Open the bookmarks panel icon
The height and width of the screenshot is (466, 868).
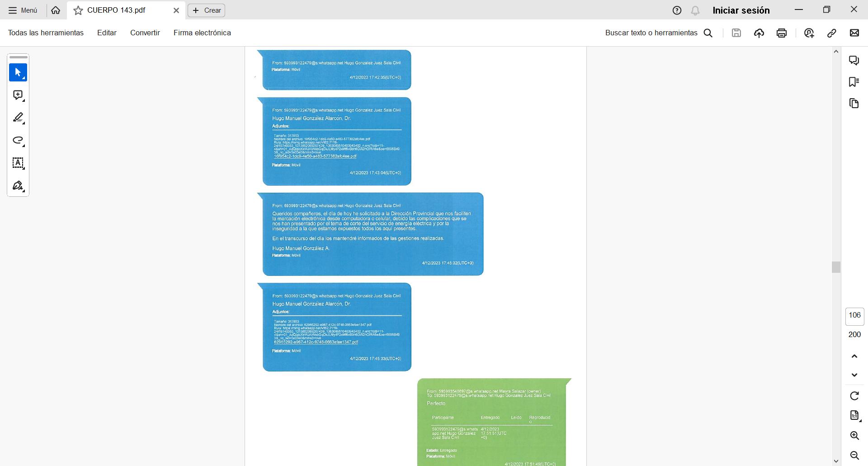pyautogui.click(x=854, y=82)
